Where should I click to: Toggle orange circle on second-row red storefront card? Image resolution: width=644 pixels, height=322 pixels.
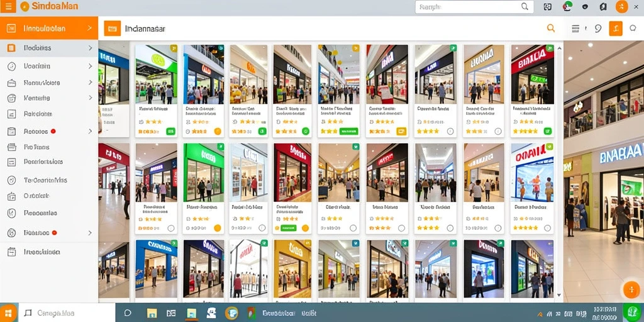305,228
